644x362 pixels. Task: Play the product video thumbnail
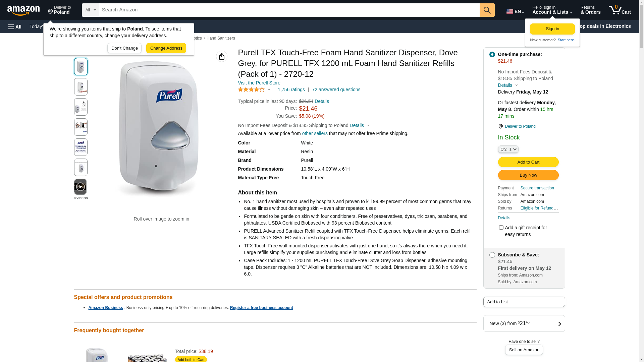(x=80, y=187)
